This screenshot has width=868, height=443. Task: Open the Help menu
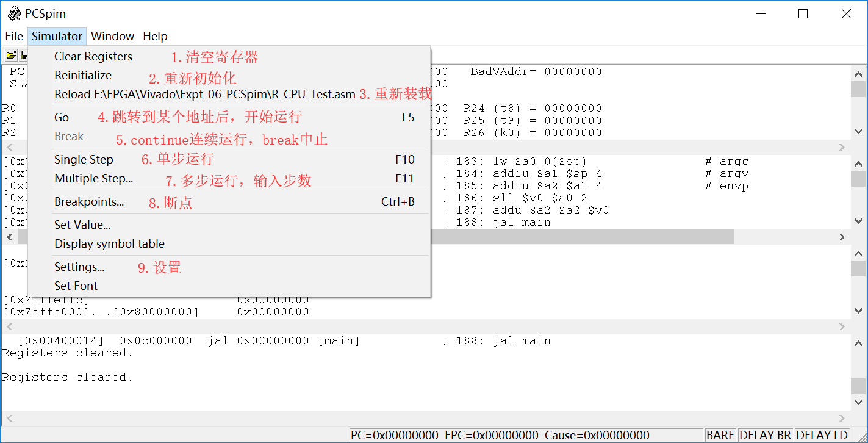[155, 36]
